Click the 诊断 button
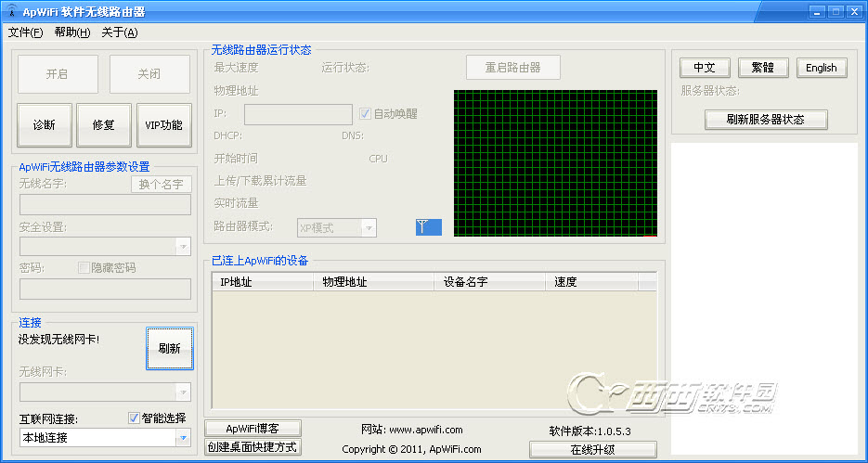Screen dimensions: 868x463 [45, 125]
